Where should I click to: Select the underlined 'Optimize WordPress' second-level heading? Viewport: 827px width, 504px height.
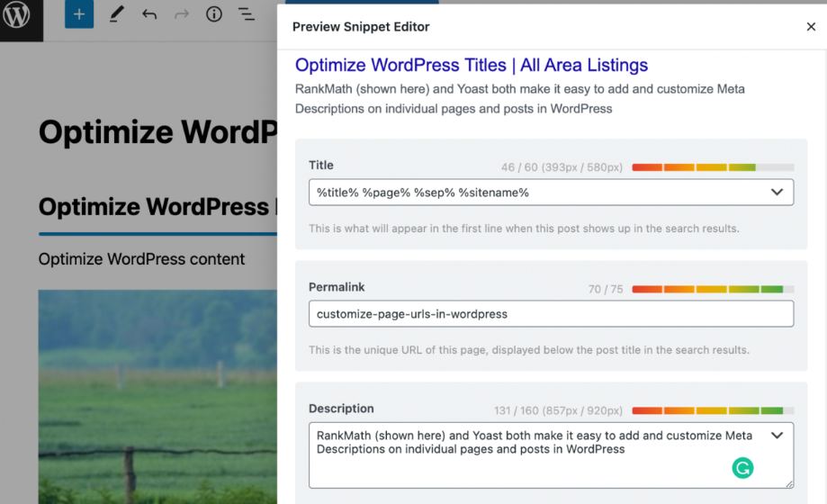click(x=157, y=206)
